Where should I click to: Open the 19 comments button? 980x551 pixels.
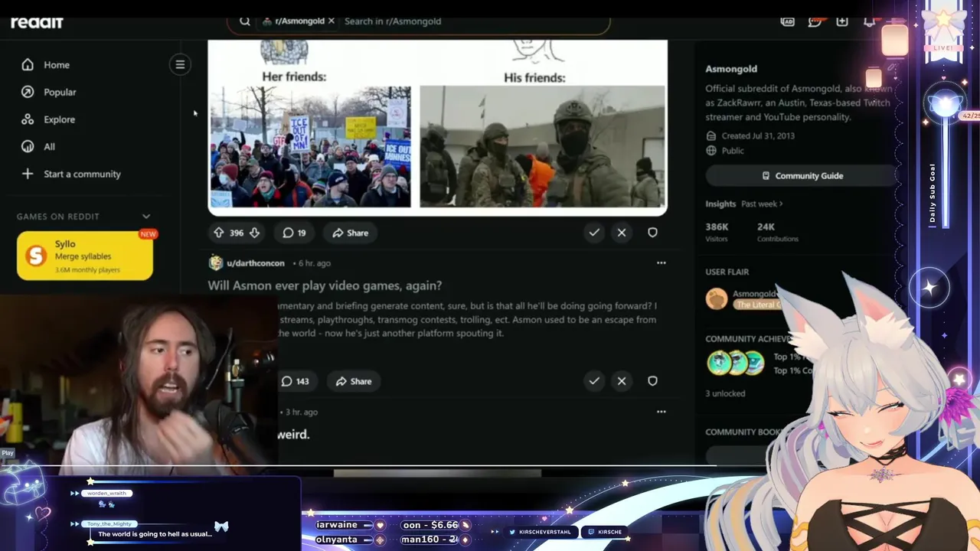click(x=294, y=233)
